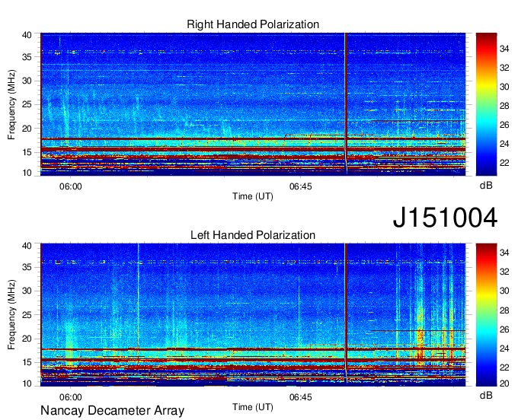
Task: Click the bottom panel 06:00 time label
Action: pos(70,397)
